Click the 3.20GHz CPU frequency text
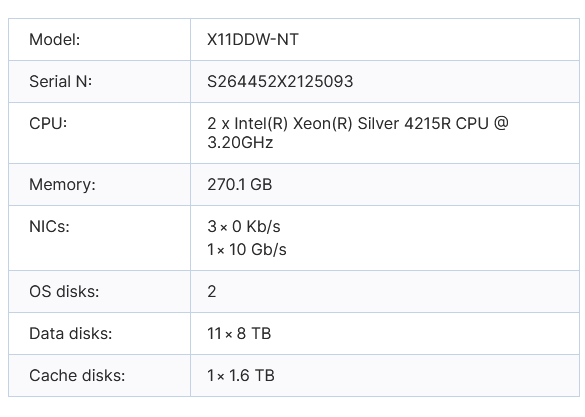 [240, 142]
